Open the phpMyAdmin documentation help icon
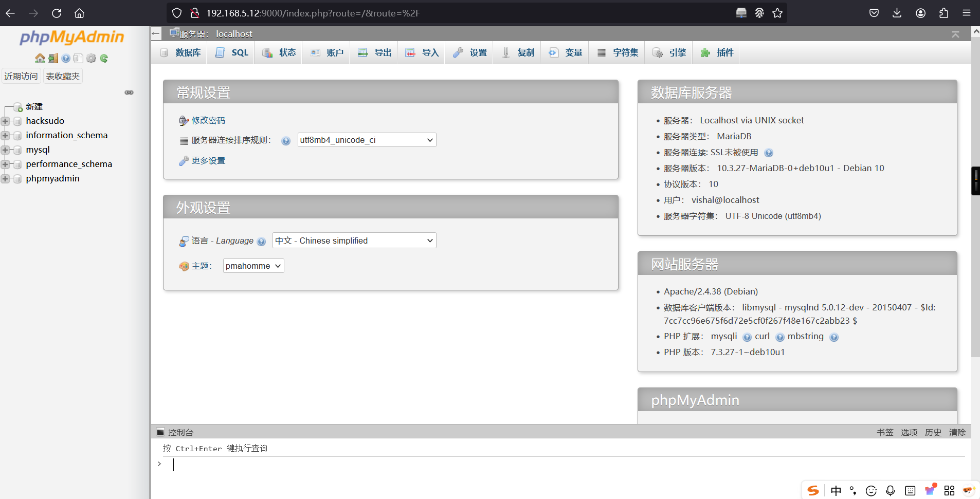Screen dimensions: 980x499 coord(66,58)
